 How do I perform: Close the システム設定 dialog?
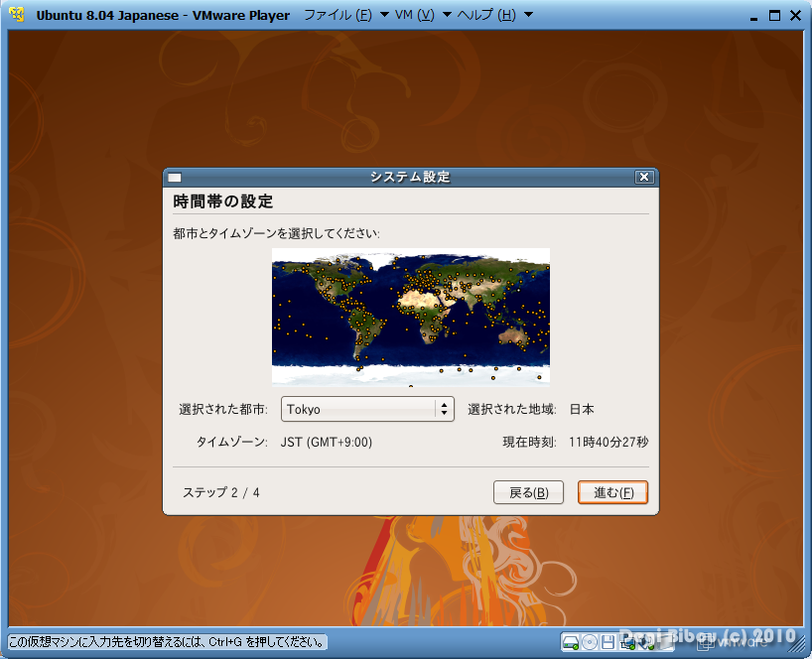(x=644, y=177)
